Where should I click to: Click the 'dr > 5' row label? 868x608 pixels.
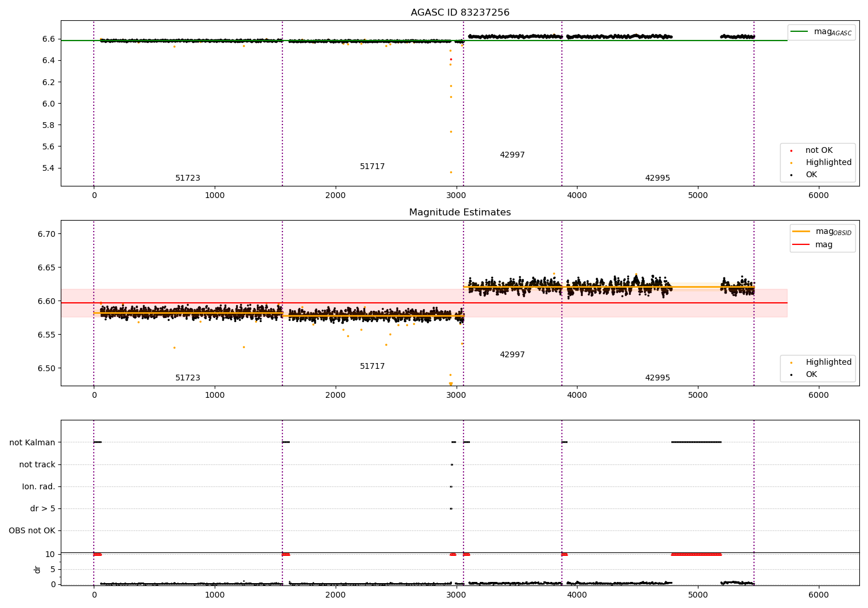43,509
